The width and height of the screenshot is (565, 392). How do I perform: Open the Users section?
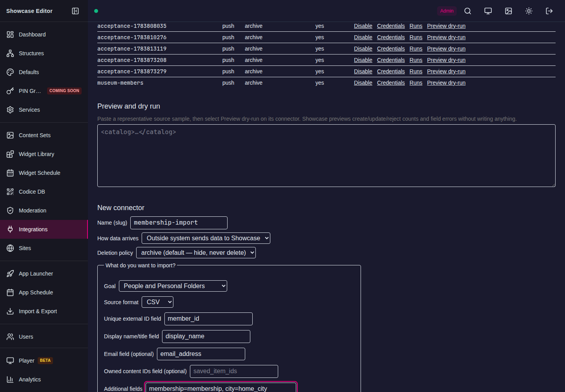click(44, 337)
